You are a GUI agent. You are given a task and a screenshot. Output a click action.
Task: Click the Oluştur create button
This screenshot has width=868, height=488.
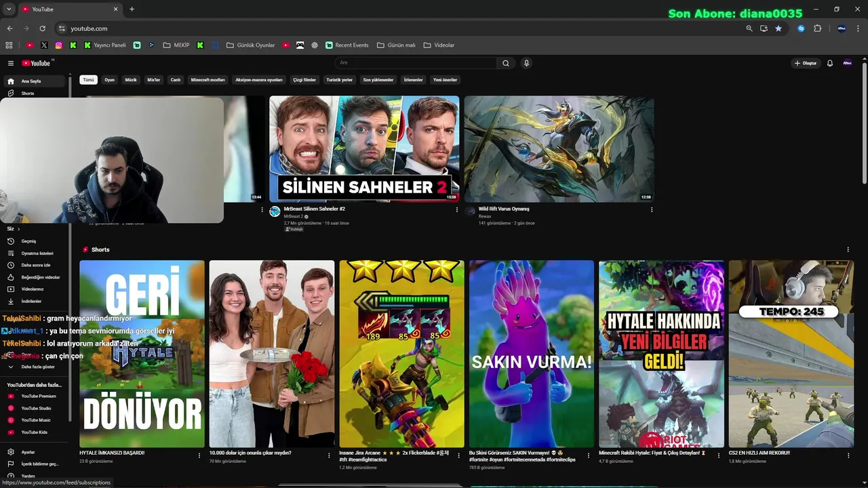806,63
